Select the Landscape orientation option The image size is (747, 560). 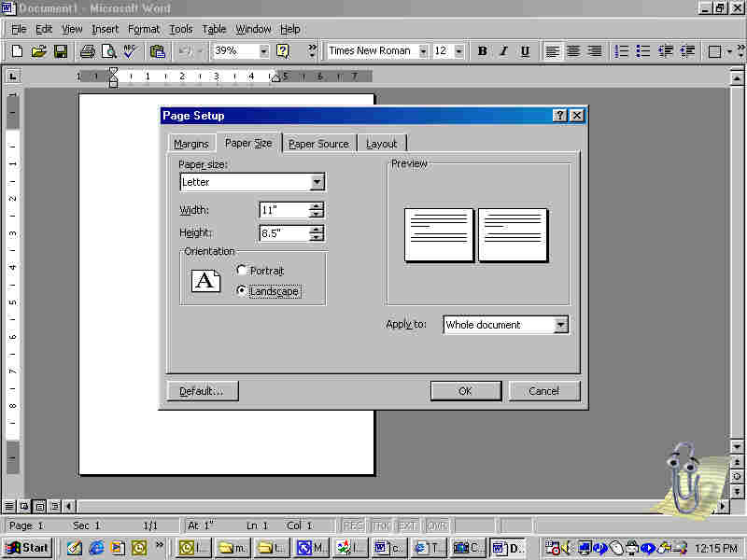click(242, 291)
